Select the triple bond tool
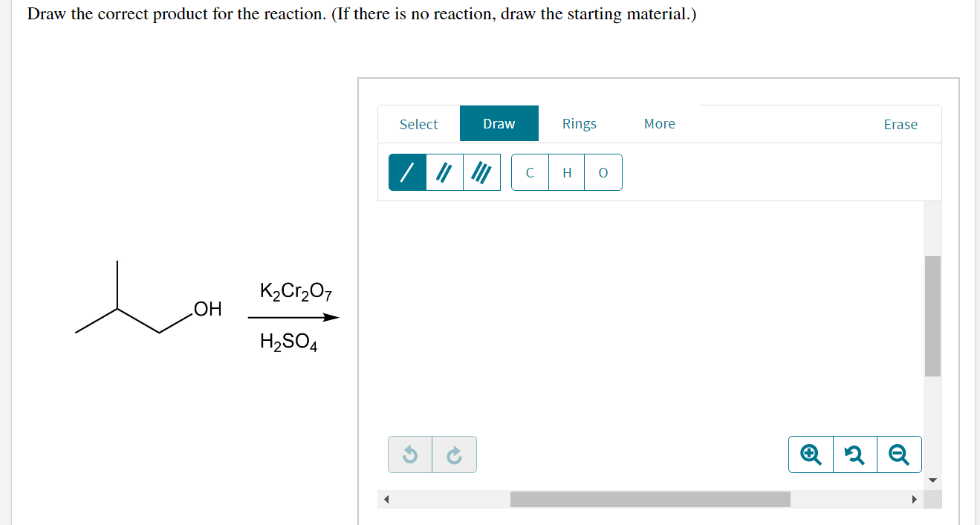980x525 pixels. pos(481,172)
